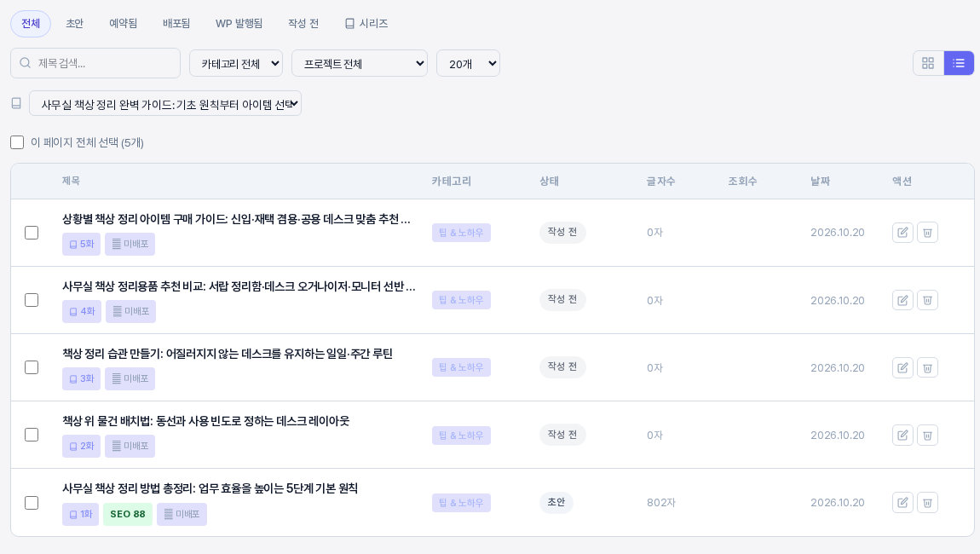The image size is (980, 554).
Task: Click the 초안 status badge in the last row
Action: (x=556, y=502)
